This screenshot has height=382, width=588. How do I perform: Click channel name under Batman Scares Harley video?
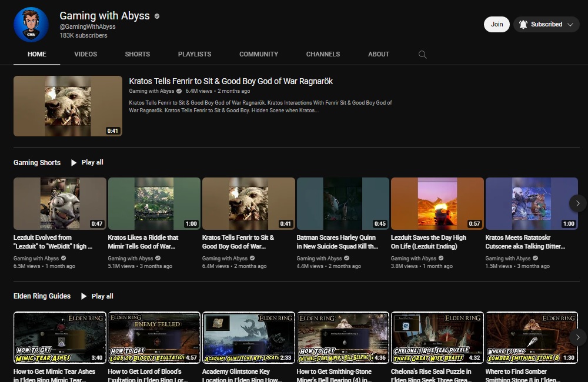coord(319,258)
